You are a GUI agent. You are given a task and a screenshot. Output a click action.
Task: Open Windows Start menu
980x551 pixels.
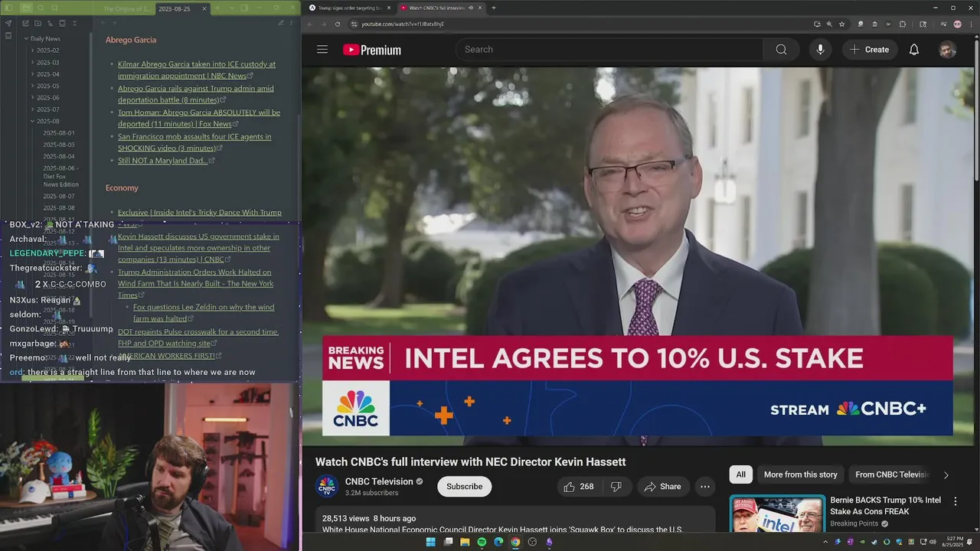point(430,542)
